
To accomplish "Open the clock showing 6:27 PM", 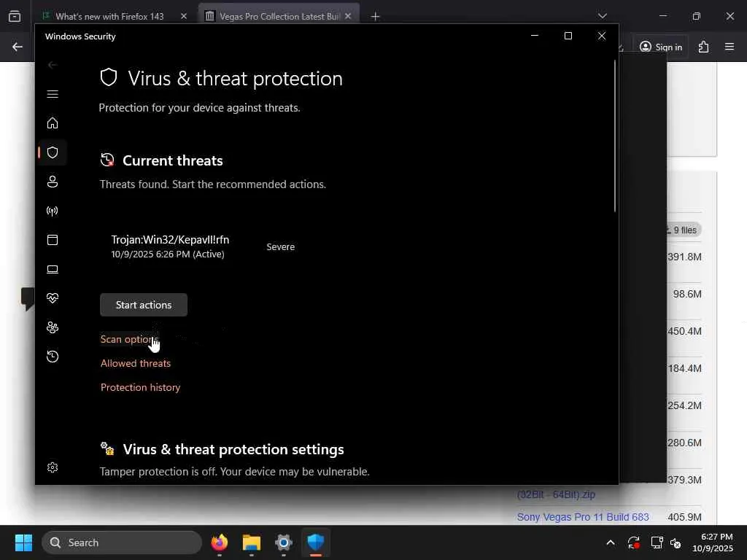I will tap(713, 542).
